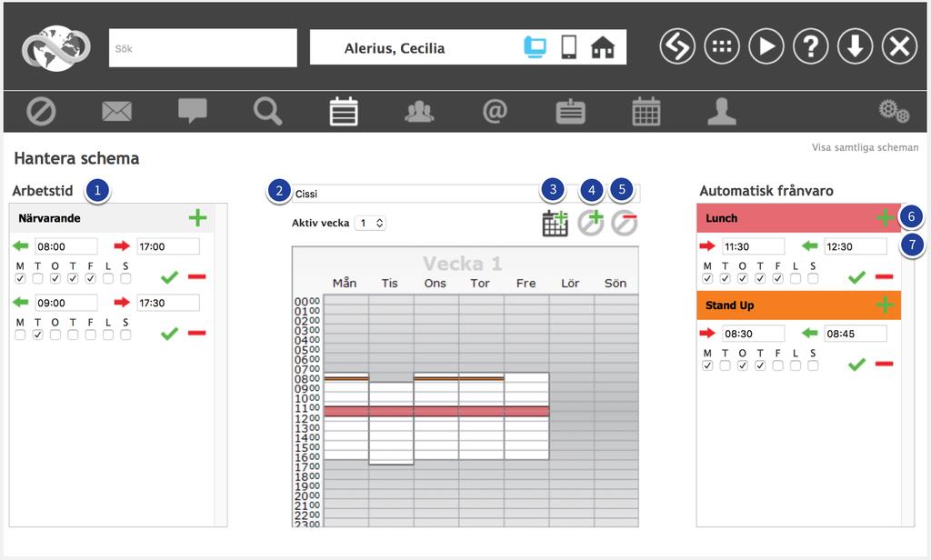Toggle Monday checkbox for 08:00 working time

tap(20, 278)
